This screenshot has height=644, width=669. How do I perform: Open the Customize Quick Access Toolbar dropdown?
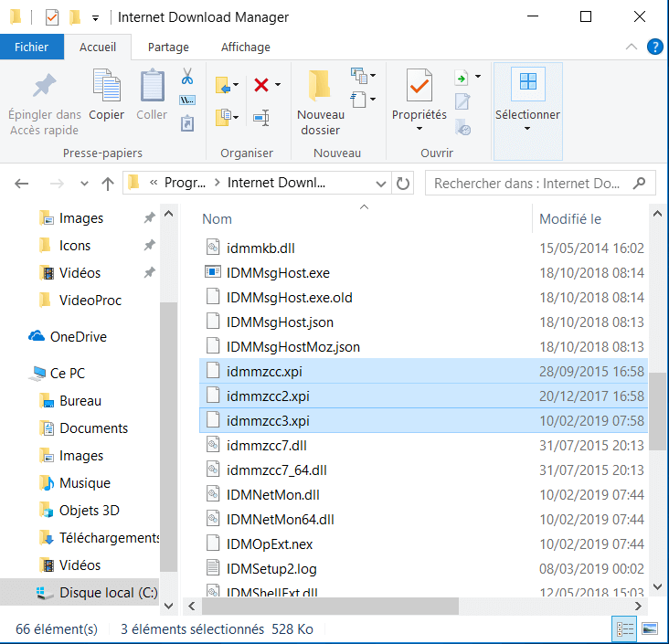[x=96, y=18]
